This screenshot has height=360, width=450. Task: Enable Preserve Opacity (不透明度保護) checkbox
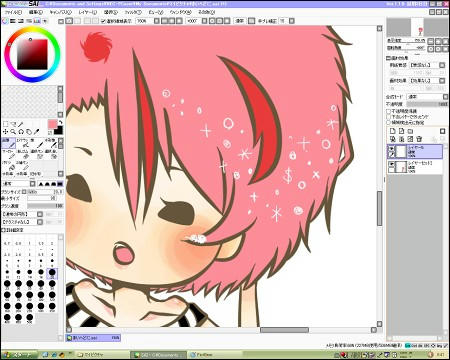[x=388, y=111]
